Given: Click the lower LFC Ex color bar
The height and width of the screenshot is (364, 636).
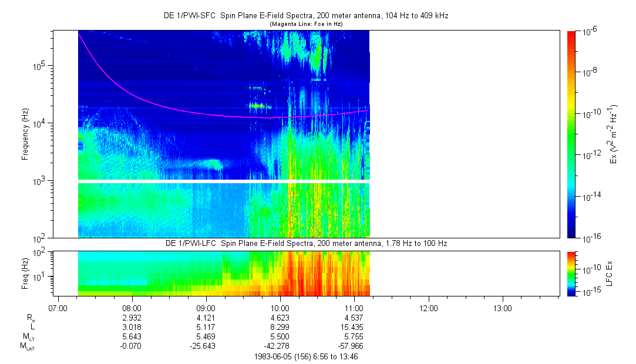Looking at the screenshot, I should pyautogui.click(x=571, y=273).
